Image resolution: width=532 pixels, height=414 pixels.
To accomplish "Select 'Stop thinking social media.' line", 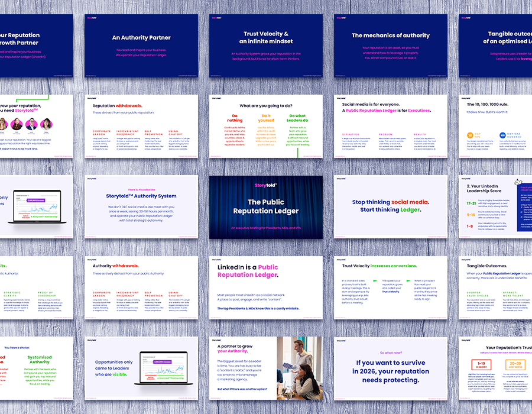I will (x=391, y=202).
